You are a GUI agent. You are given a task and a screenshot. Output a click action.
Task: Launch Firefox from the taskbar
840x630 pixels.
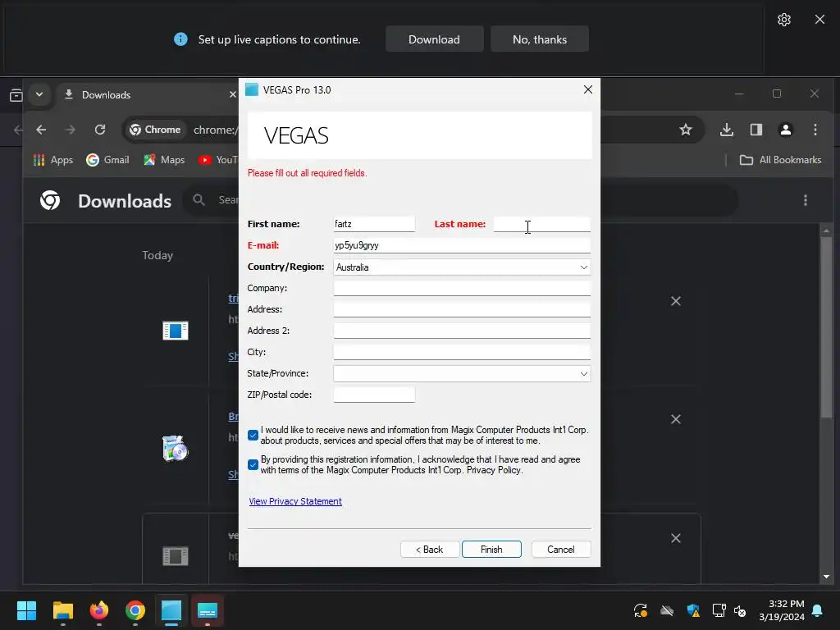pos(99,610)
